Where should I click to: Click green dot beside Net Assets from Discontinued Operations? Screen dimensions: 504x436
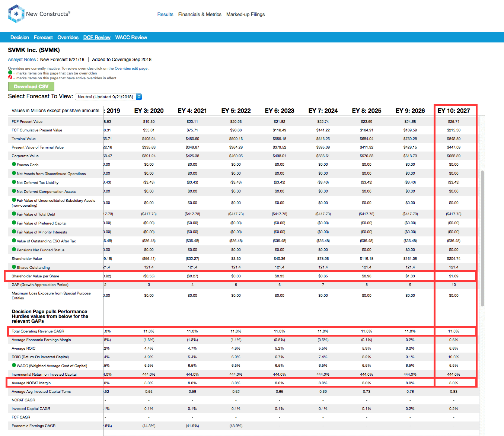(14, 173)
